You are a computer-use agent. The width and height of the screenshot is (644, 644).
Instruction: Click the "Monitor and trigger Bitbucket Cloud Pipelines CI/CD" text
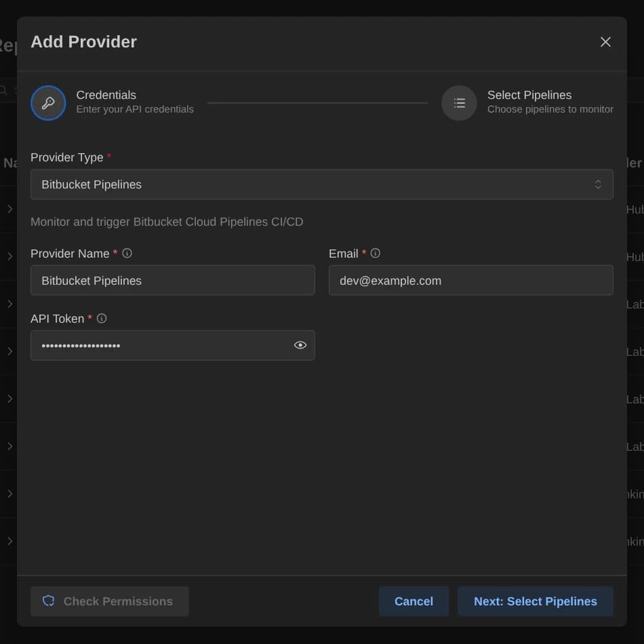(167, 222)
